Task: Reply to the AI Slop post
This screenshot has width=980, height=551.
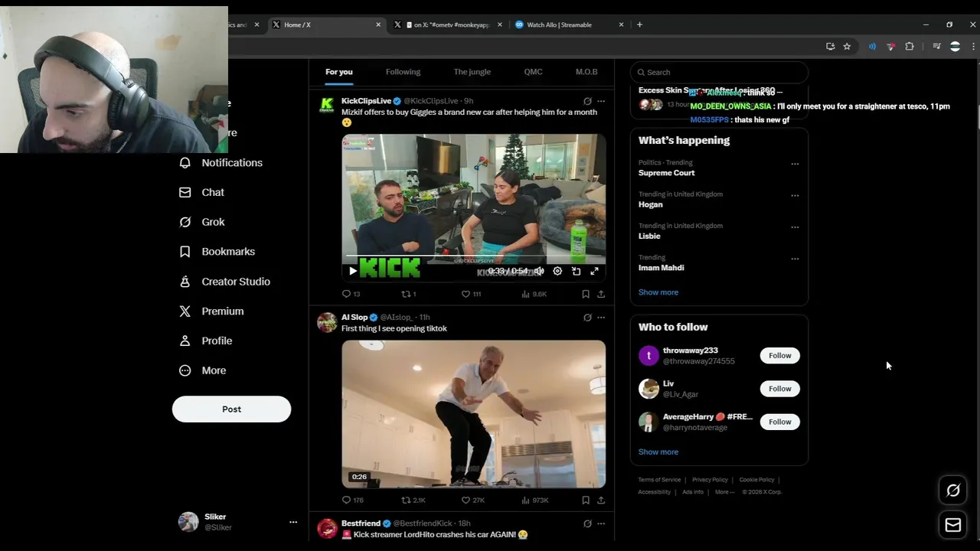Action: tap(352, 500)
